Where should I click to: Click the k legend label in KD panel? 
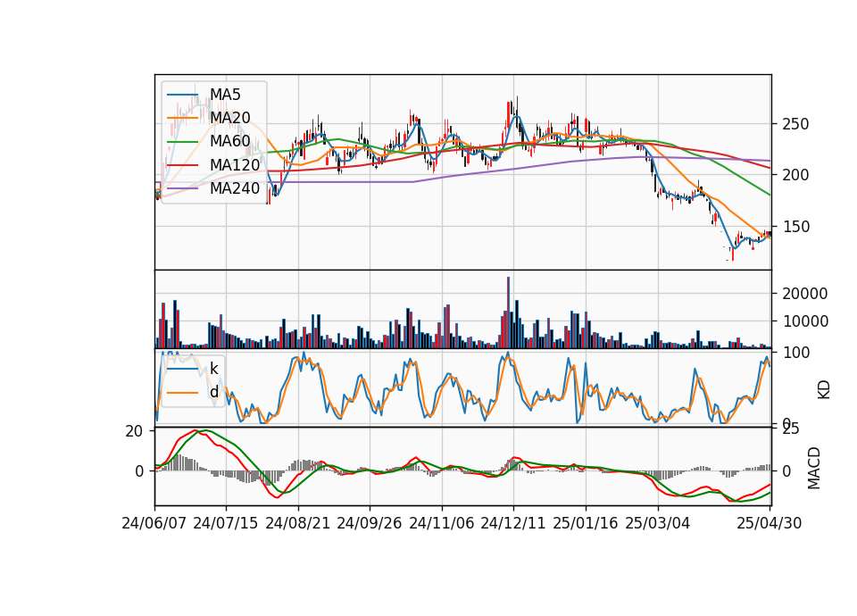214,369
